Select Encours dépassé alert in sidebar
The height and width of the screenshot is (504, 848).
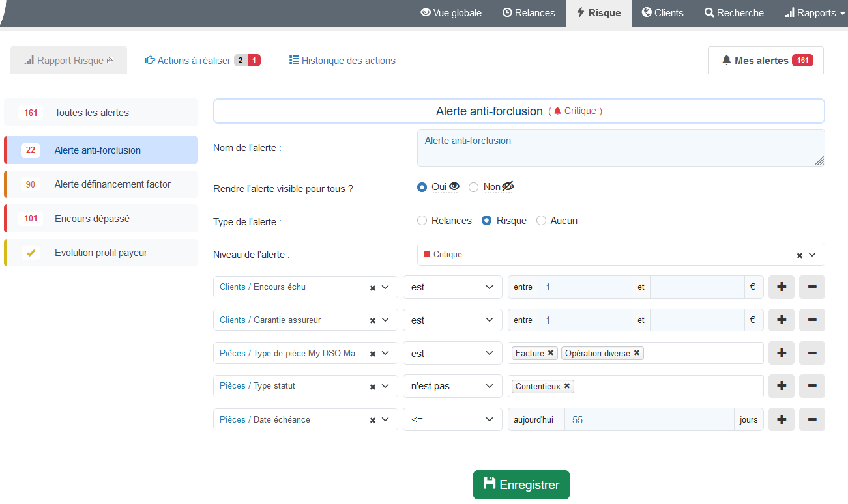click(101, 219)
